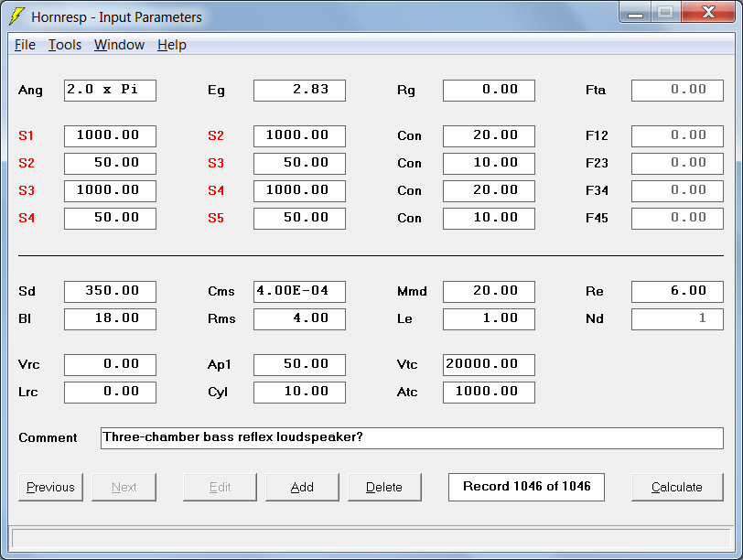
Task: Click the greyed-out Next button
Action: 124,487
